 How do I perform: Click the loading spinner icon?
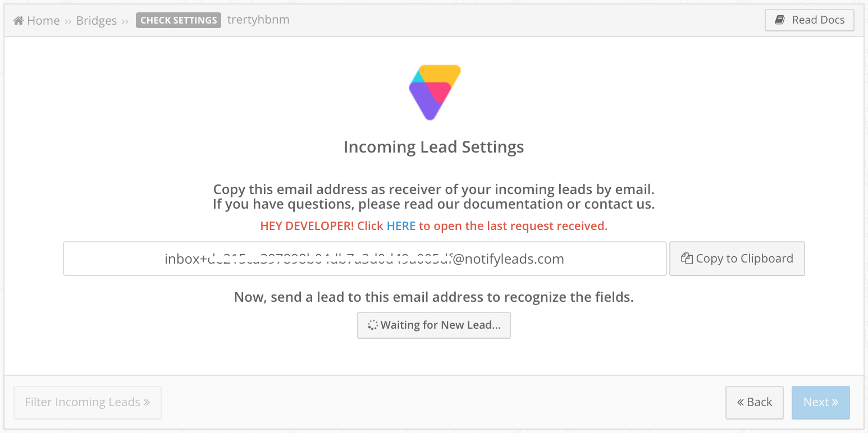pyautogui.click(x=373, y=325)
